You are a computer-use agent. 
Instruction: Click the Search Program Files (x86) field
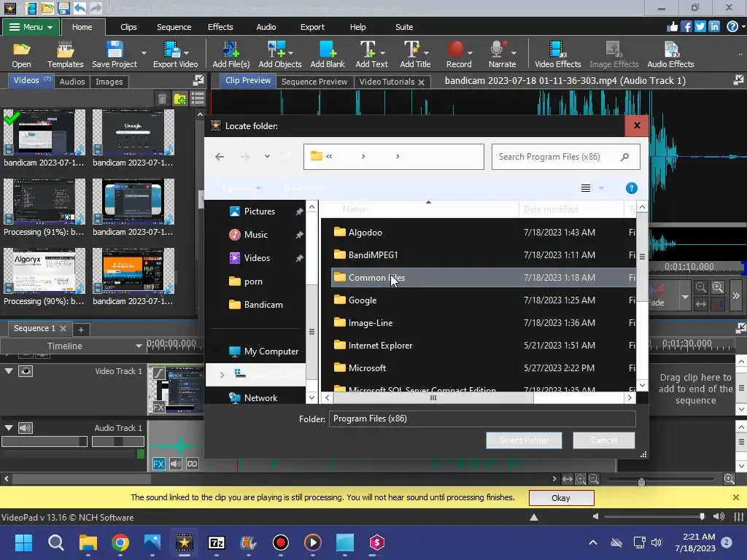[565, 157]
